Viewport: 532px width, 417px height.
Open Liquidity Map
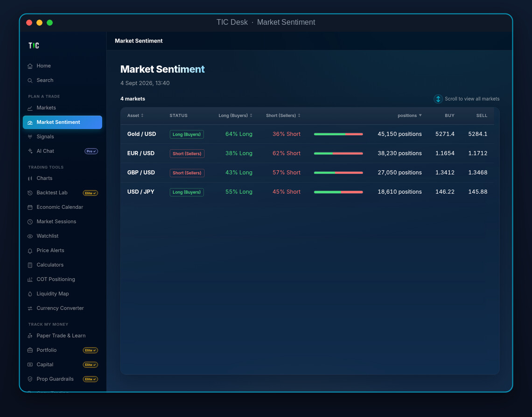(63, 294)
